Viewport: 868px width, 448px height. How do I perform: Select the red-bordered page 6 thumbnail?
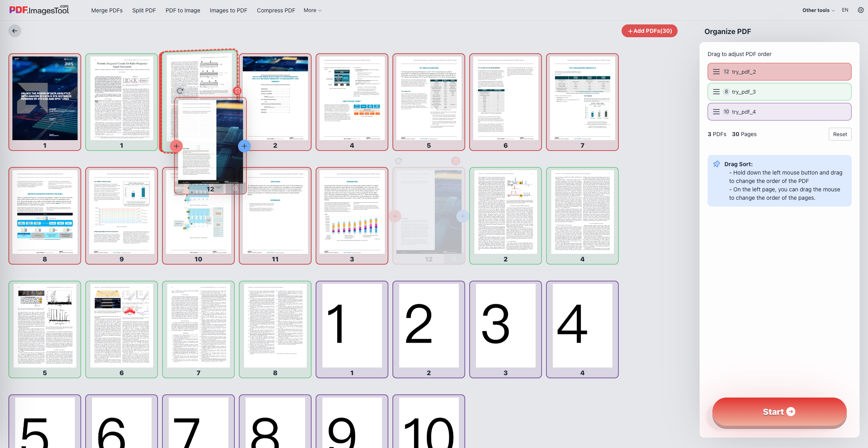coord(506,102)
